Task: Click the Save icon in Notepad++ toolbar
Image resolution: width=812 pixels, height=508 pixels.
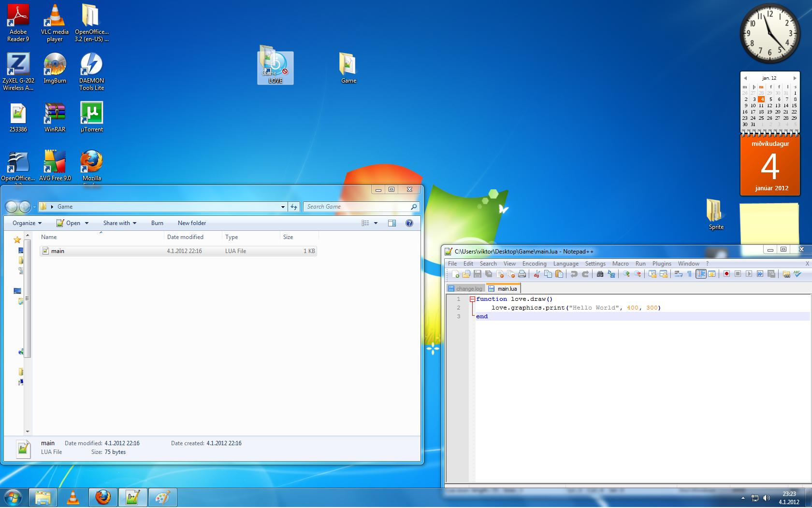Action: point(477,274)
